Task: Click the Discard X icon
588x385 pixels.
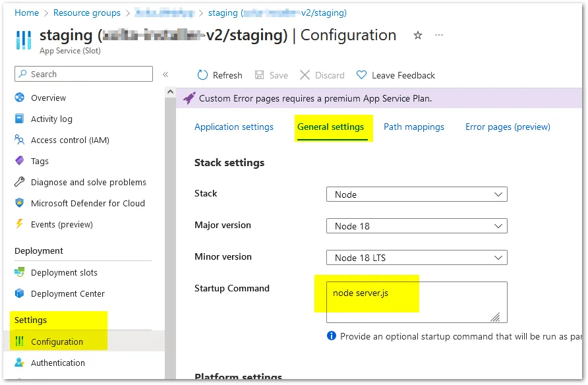Action: 305,75
